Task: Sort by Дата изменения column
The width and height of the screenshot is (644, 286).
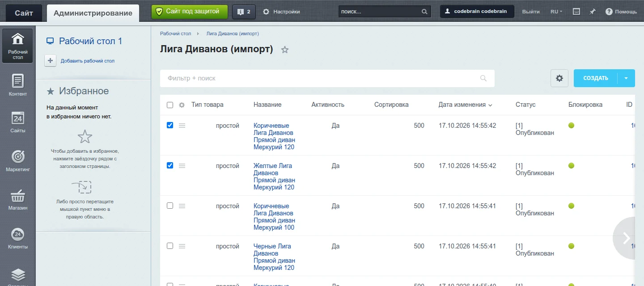Action: click(x=465, y=105)
